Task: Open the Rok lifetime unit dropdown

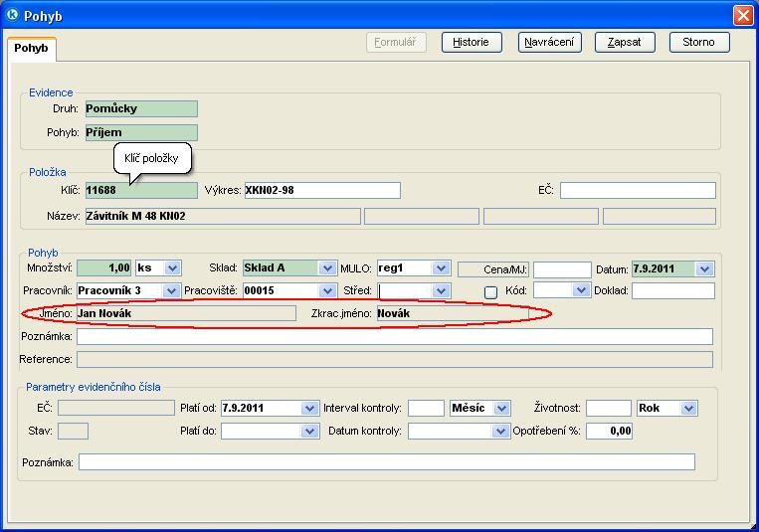Action: pyautogui.click(x=688, y=408)
